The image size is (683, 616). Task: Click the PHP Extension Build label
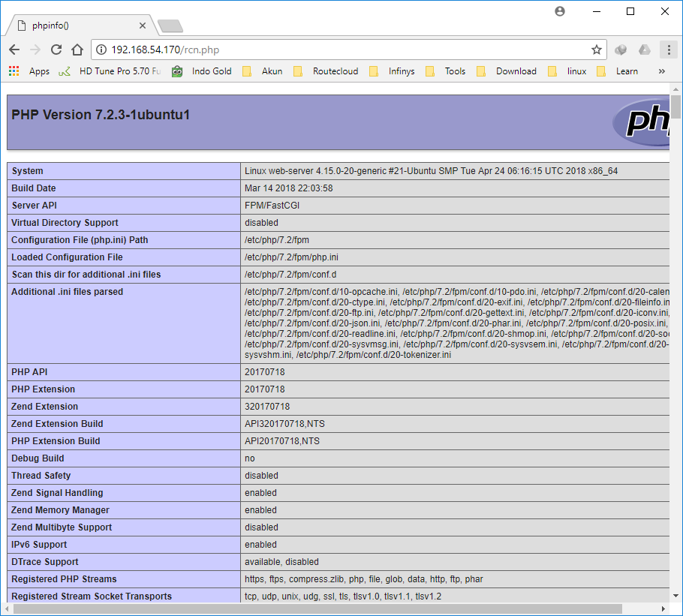tap(56, 440)
